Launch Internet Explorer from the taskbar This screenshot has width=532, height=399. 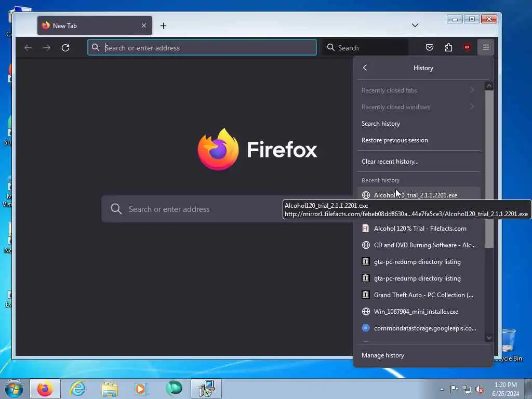point(78,389)
